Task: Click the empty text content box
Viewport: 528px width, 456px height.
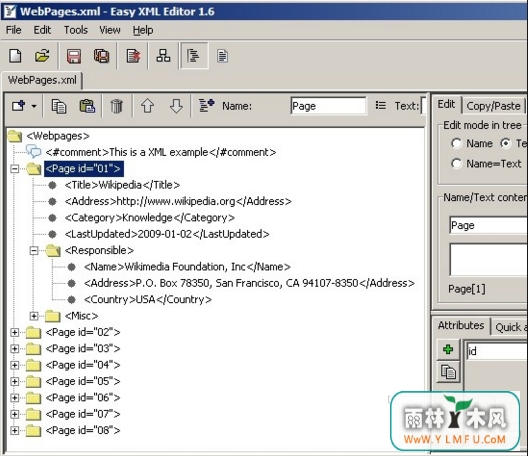Action: point(488,259)
